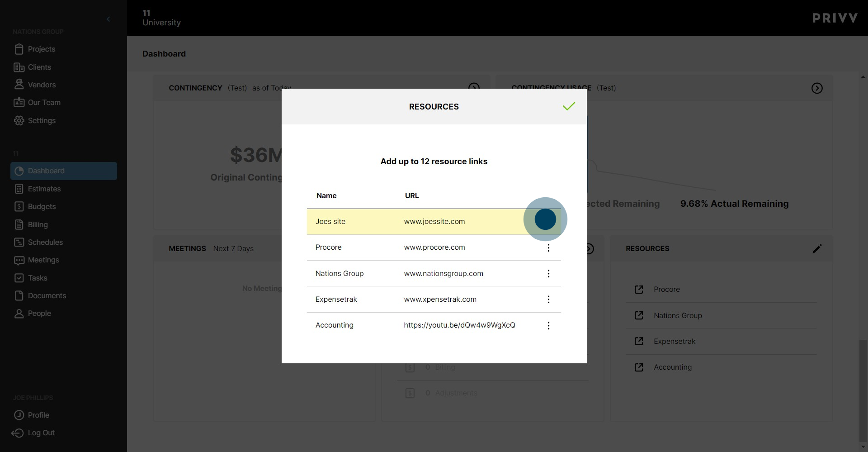Select the Procore name cell in dialog
The height and width of the screenshot is (452, 868).
click(x=329, y=247)
